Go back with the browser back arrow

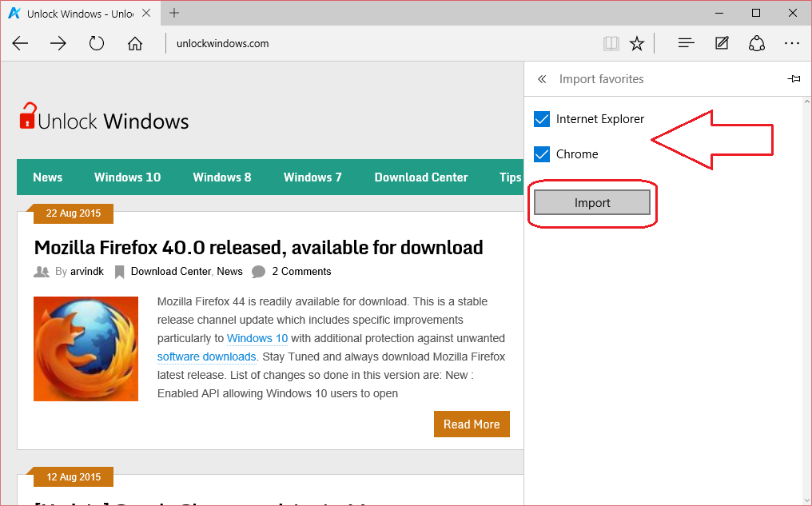(x=20, y=43)
